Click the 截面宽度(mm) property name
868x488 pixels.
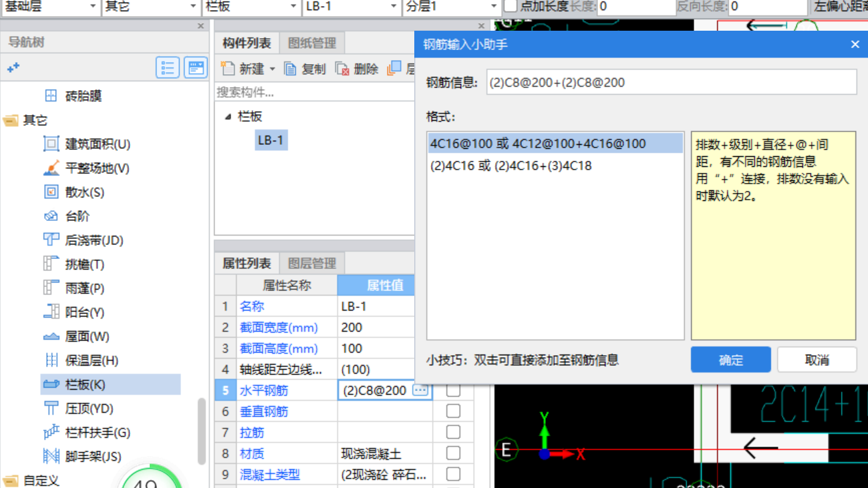[x=279, y=328]
